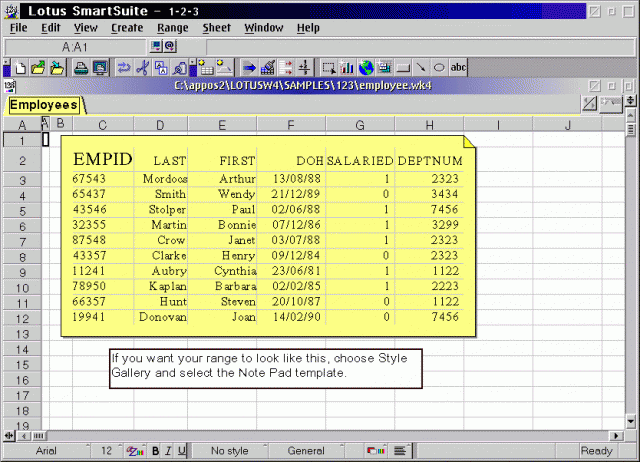Toggle bold B in status bar
The height and width of the screenshot is (462, 640).
(x=156, y=451)
